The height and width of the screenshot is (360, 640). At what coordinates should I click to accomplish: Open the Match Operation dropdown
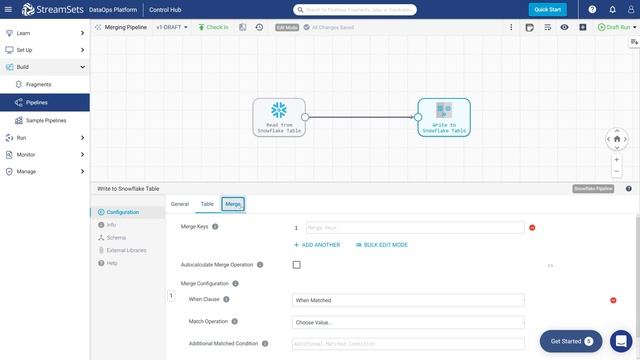click(x=408, y=322)
